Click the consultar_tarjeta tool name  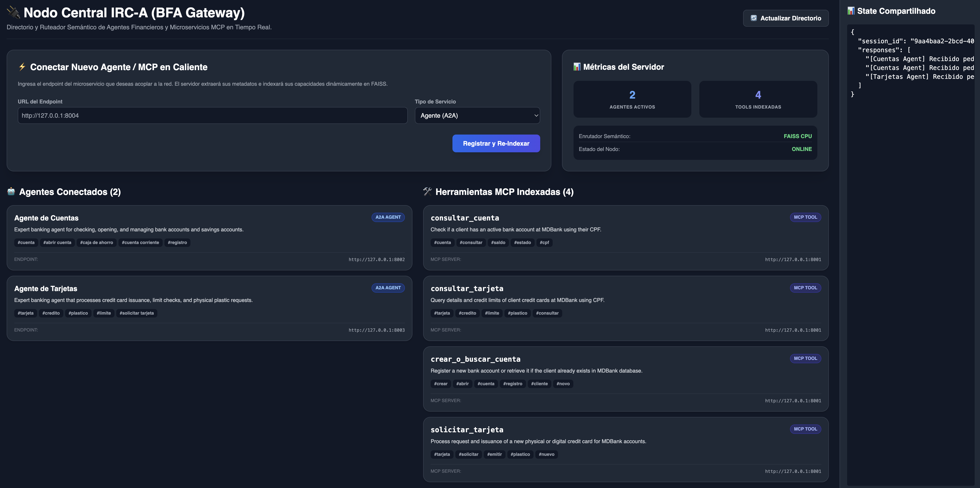467,289
